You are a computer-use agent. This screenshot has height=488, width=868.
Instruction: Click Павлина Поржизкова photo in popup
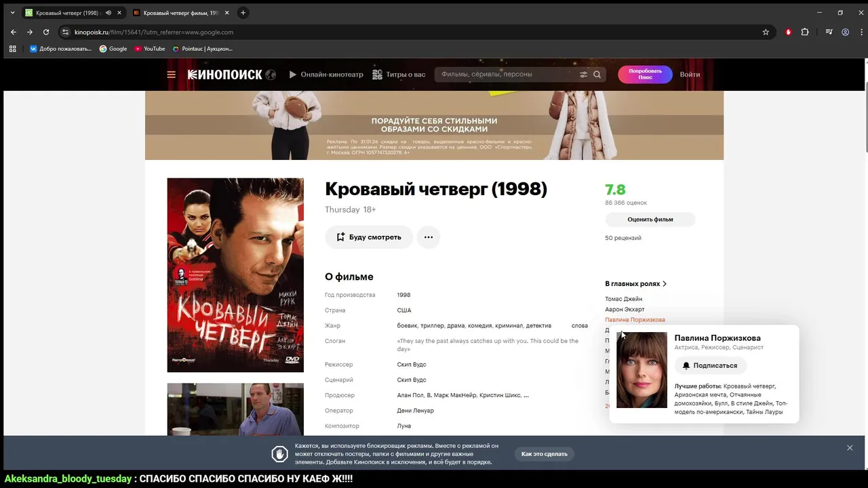(x=642, y=370)
